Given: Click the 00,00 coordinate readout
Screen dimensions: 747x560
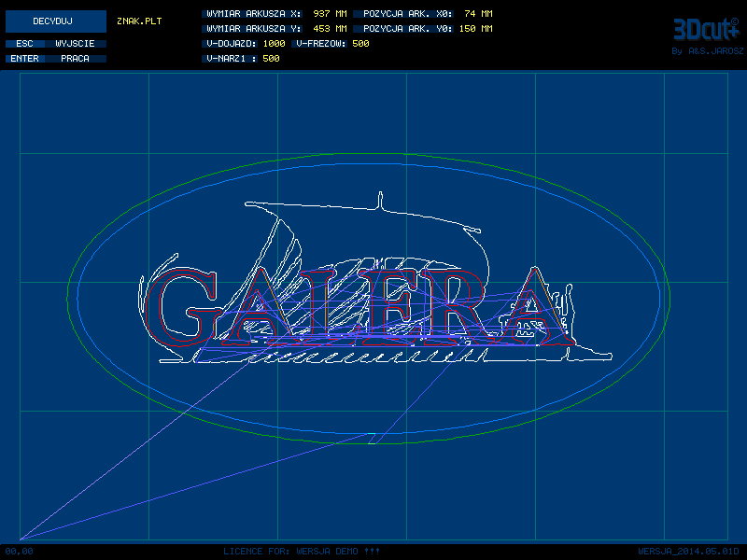Looking at the screenshot, I should pyautogui.click(x=19, y=552).
